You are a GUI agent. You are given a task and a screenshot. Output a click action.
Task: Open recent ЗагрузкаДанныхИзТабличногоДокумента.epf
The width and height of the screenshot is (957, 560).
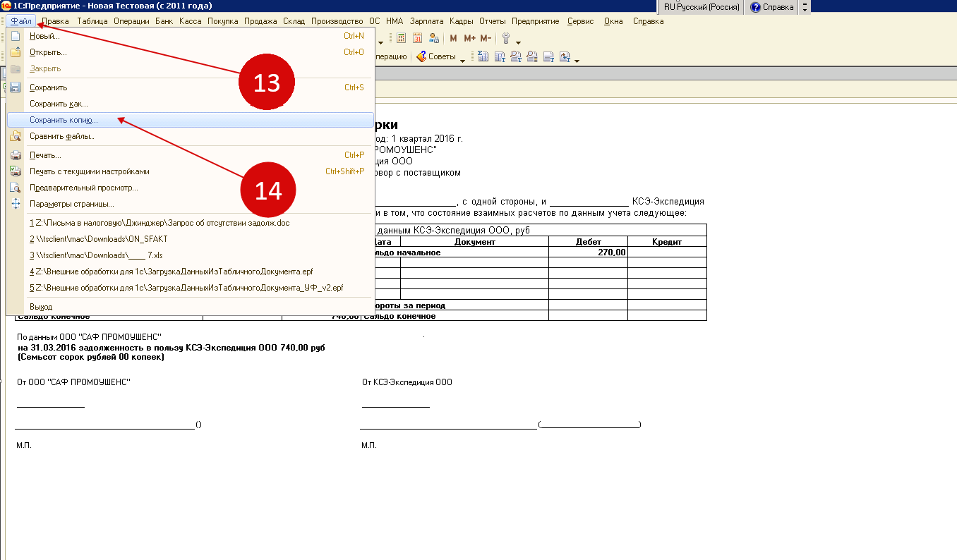click(x=190, y=272)
